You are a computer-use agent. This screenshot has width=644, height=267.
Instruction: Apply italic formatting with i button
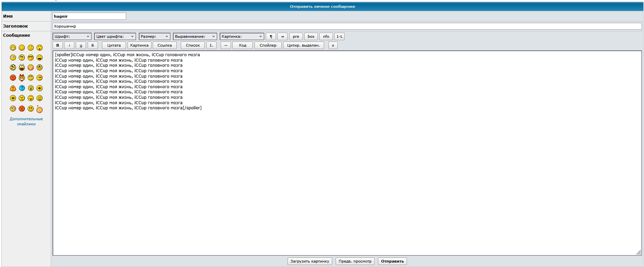pyautogui.click(x=69, y=45)
